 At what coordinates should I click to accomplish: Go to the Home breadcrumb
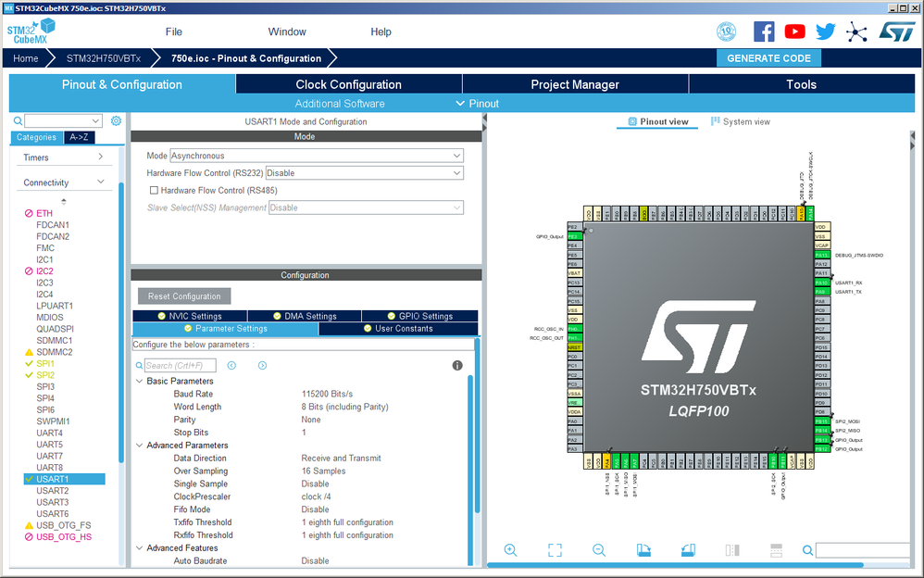[25, 58]
